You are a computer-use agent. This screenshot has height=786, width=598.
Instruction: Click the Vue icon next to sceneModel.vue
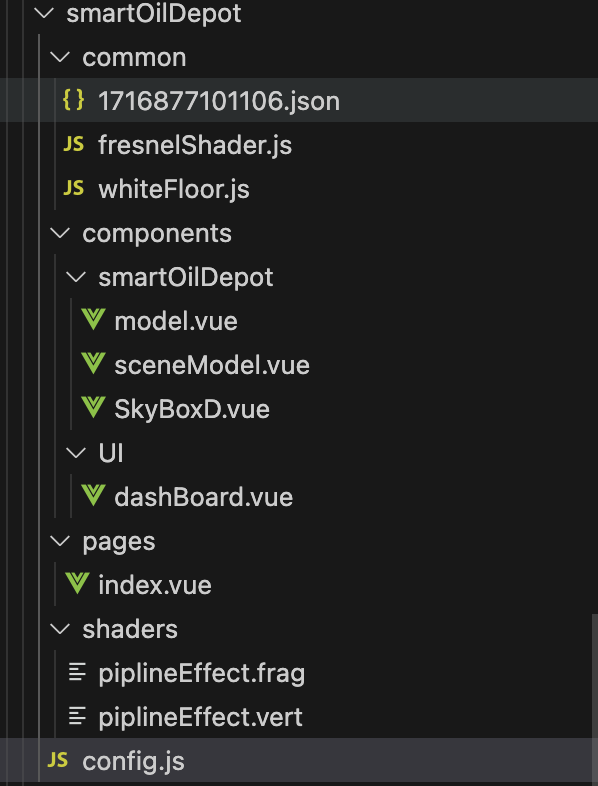tap(93, 364)
